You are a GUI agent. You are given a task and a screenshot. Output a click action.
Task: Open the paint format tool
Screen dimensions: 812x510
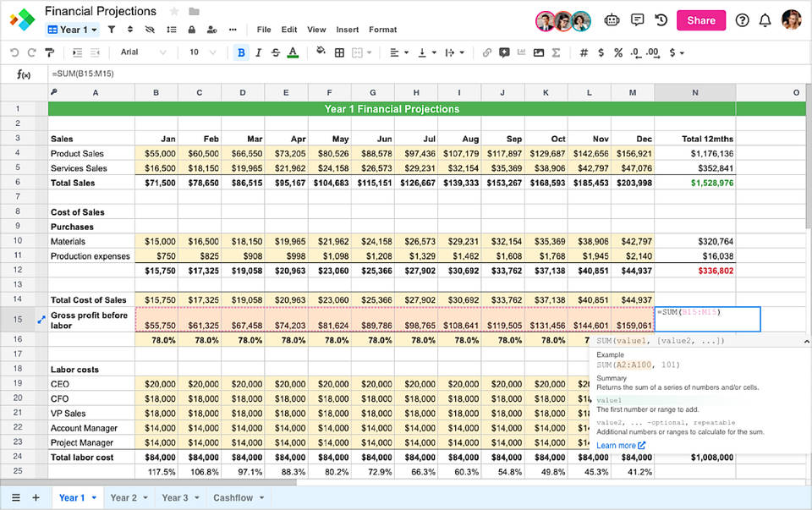pos(49,52)
